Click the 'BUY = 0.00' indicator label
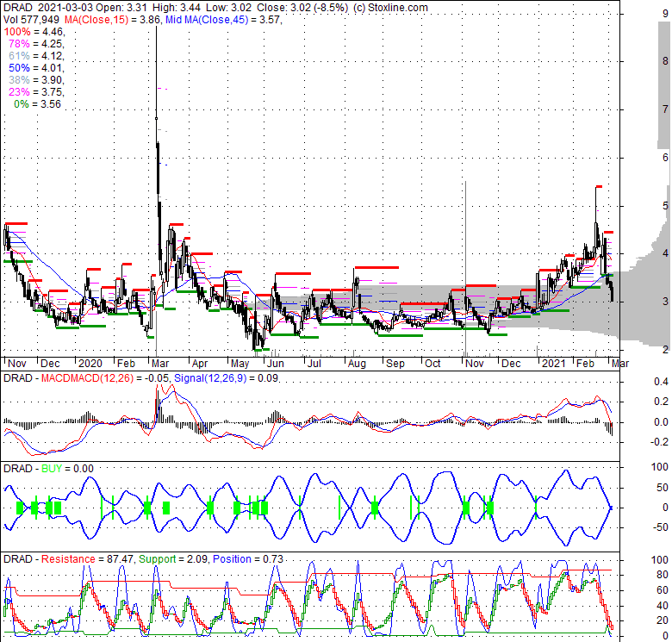Viewport: 672px width, 642px height. [x=67, y=469]
